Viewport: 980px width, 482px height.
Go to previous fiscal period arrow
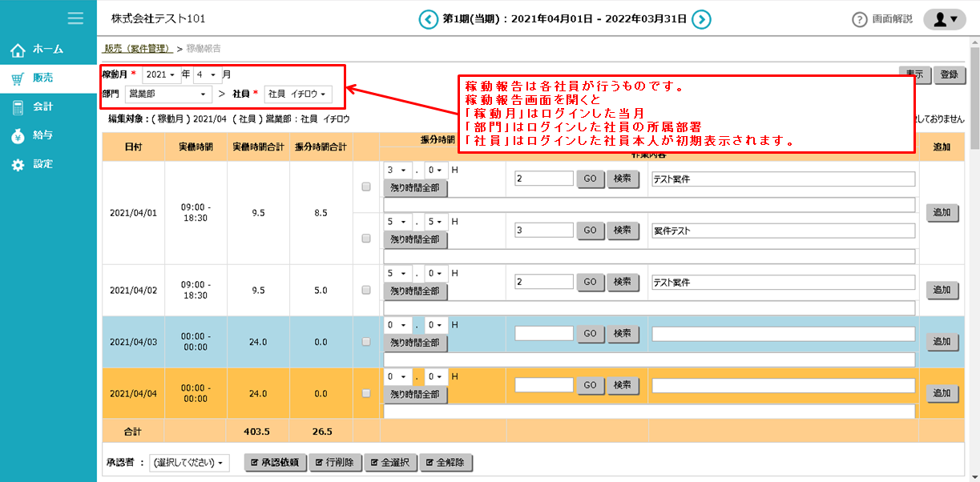[x=429, y=19]
